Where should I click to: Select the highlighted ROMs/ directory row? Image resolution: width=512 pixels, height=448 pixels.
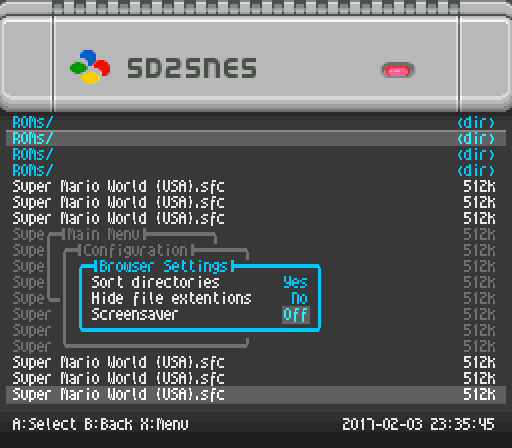pyautogui.click(x=256, y=138)
